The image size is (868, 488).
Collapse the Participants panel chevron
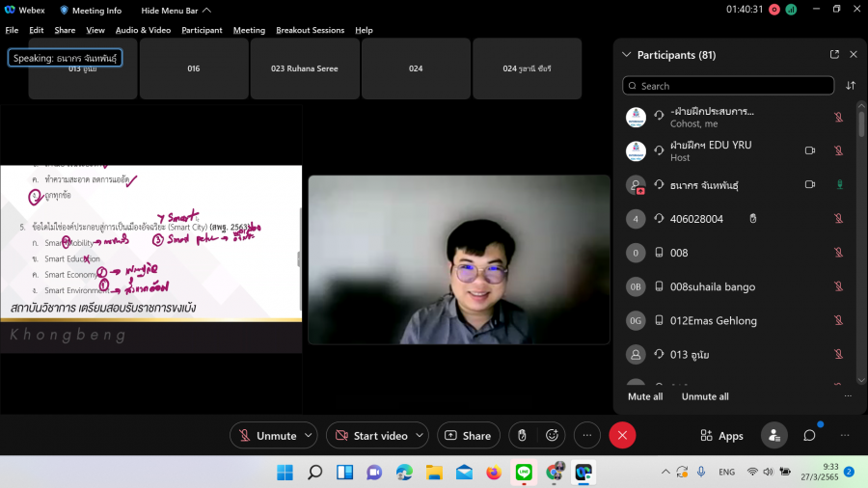tap(627, 55)
